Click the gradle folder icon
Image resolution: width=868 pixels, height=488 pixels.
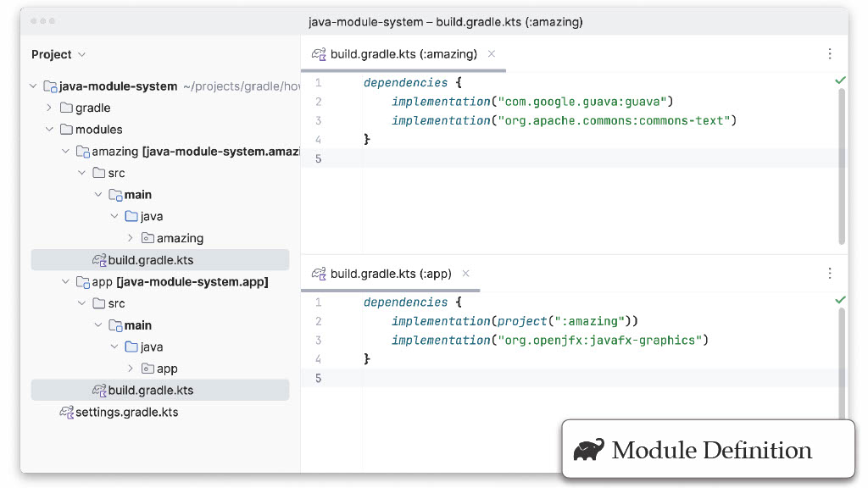tap(66, 108)
